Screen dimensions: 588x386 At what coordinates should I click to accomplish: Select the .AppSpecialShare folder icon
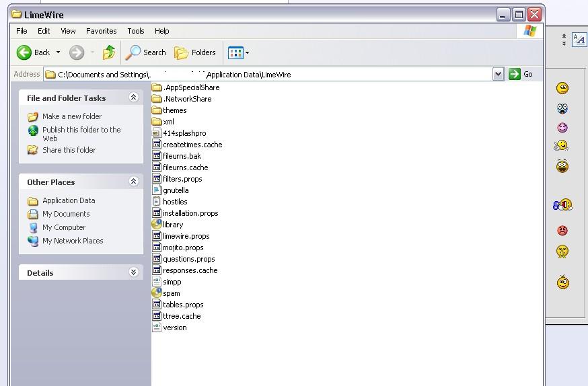point(157,87)
